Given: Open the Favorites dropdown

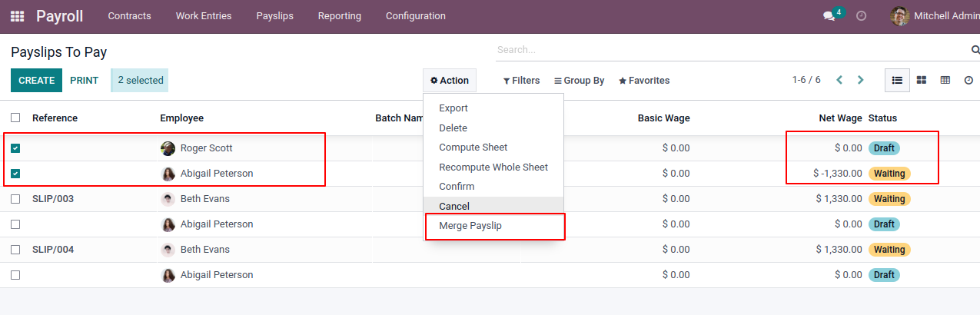Looking at the screenshot, I should pyautogui.click(x=644, y=81).
